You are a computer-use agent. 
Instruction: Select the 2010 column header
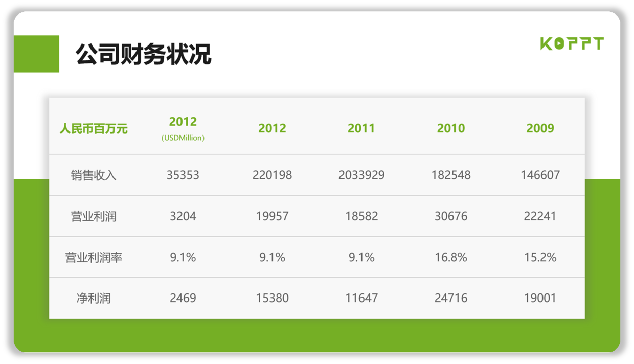[451, 128]
